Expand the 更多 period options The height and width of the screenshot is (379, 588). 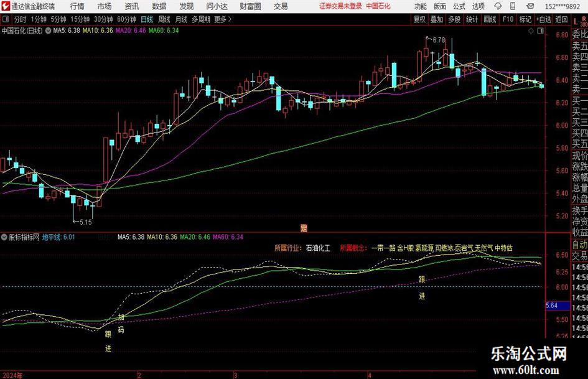(223, 19)
